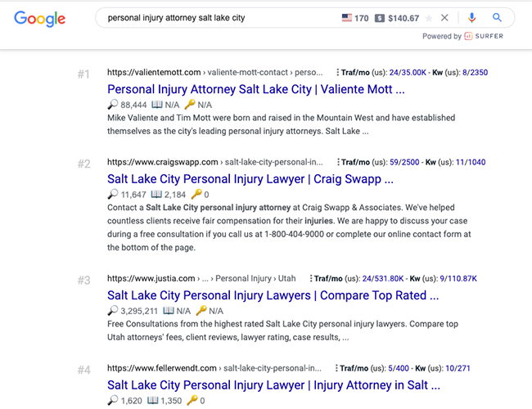Open three-dot menu for valientemott.com result

point(338,72)
